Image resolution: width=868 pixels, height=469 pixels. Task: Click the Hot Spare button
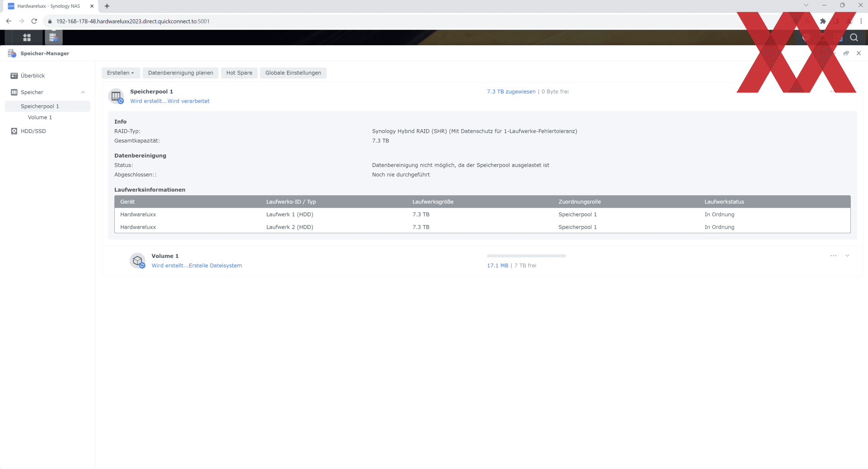point(239,73)
